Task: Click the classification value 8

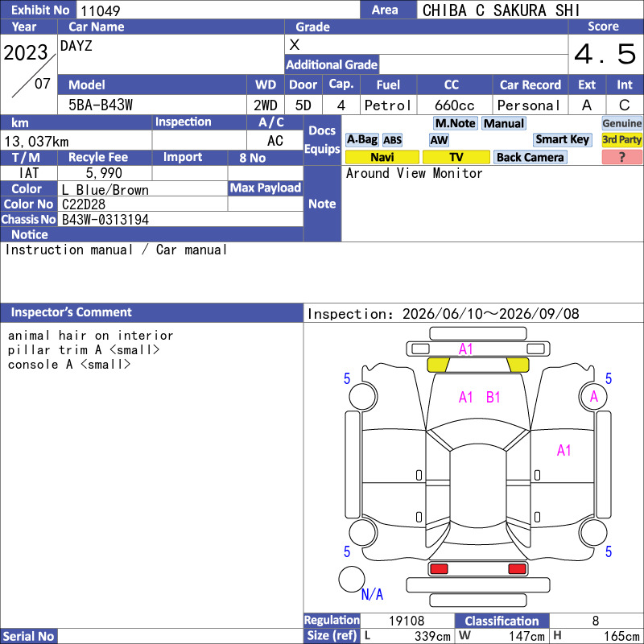Action: pos(596,621)
